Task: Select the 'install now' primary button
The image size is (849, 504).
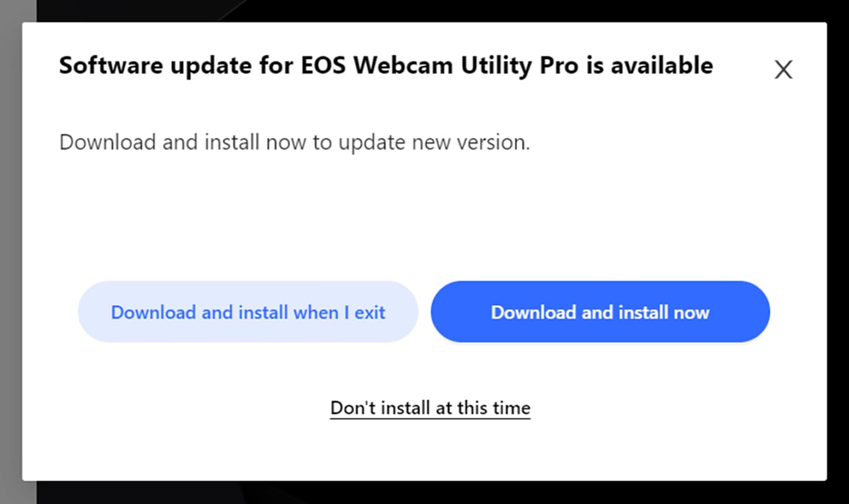Action: point(600,312)
